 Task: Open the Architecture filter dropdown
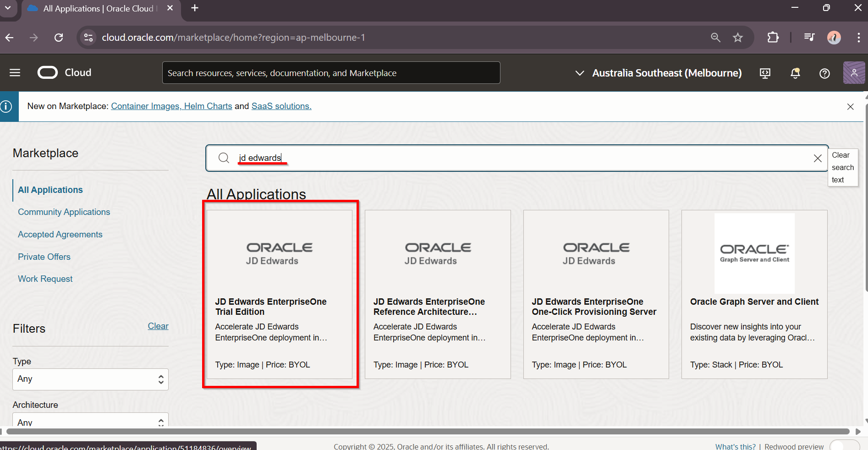pyautogui.click(x=90, y=421)
